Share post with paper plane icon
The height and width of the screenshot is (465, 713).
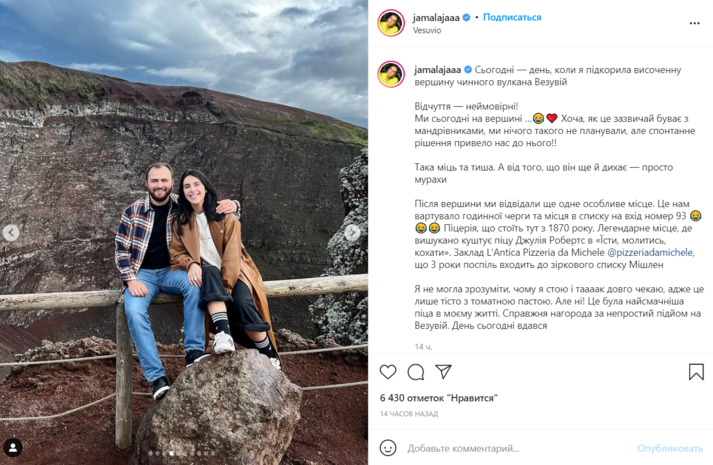[x=443, y=371]
